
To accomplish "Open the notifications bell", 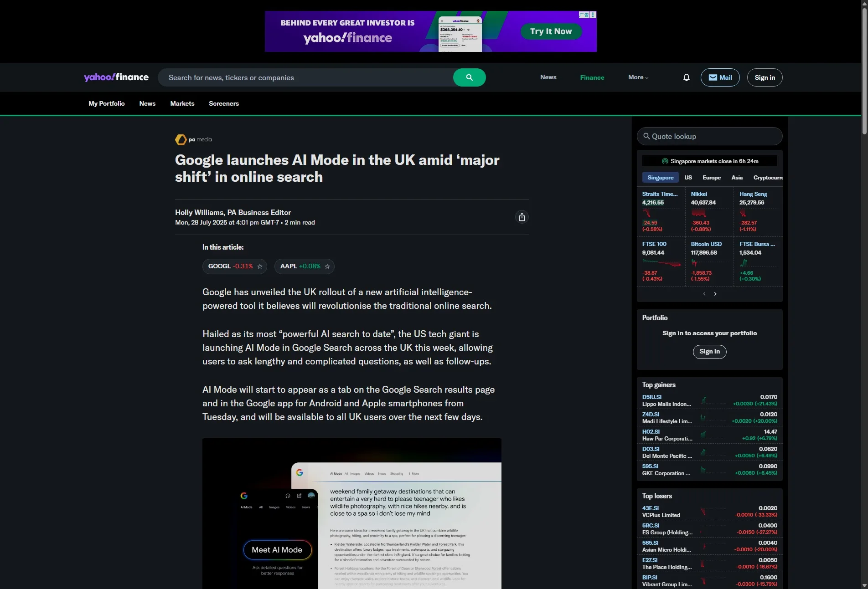I will click(686, 77).
